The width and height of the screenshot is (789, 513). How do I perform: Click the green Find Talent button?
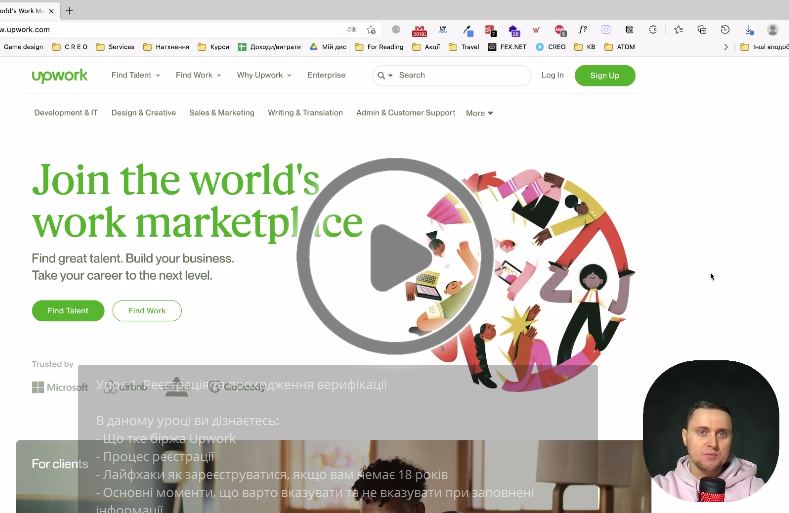68,311
